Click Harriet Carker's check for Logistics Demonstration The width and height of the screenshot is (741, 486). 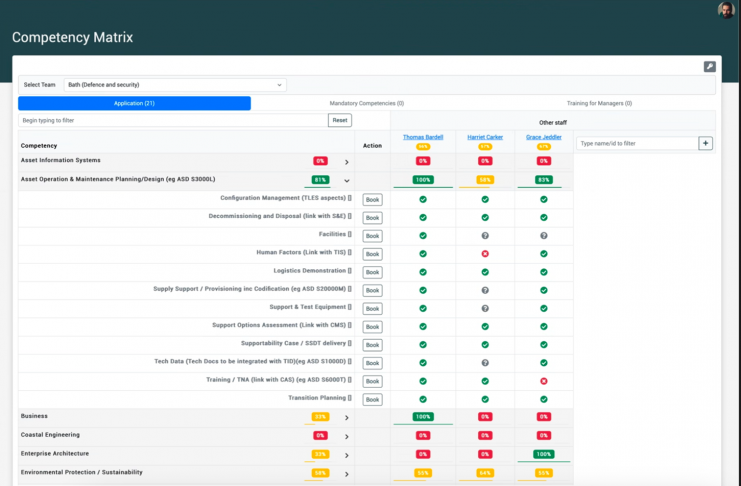pyautogui.click(x=485, y=272)
